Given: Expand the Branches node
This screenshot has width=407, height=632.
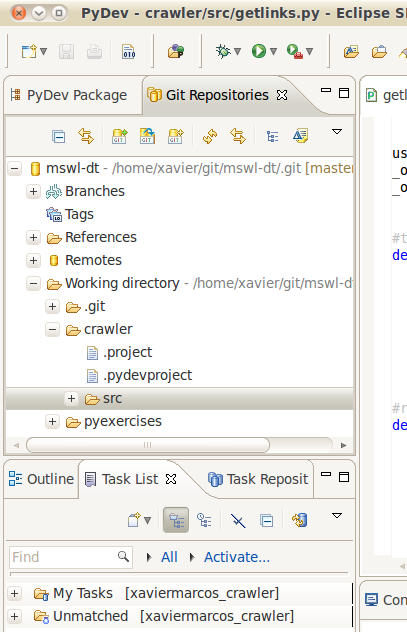Looking at the screenshot, I should pos(33,191).
